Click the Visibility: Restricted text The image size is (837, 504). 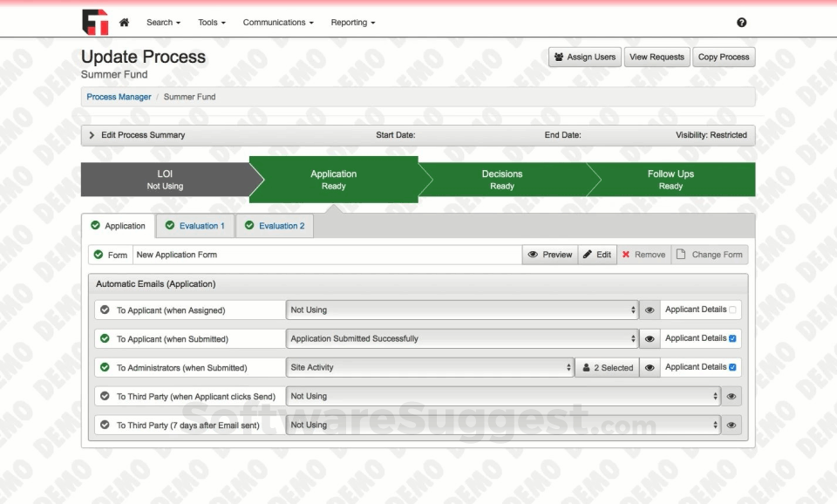click(x=711, y=135)
